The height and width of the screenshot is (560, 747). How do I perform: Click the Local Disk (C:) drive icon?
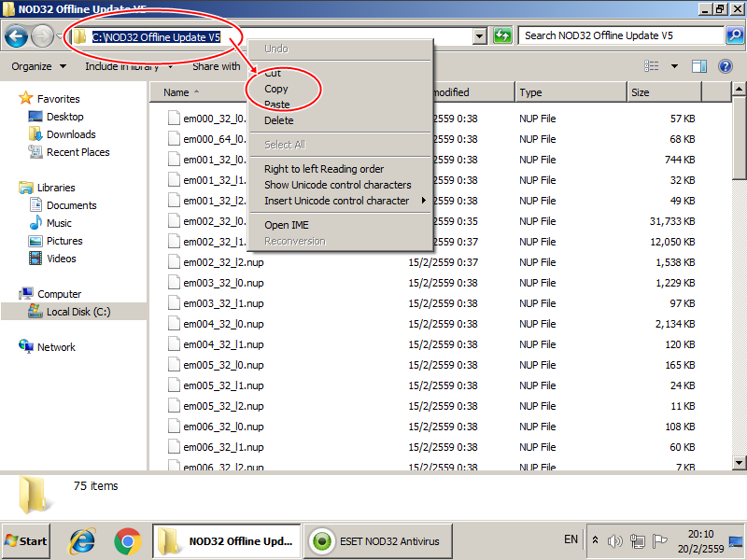point(35,311)
